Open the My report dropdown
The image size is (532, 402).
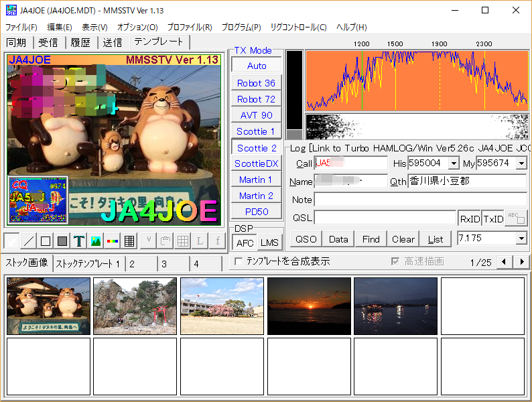click(521, 163)
